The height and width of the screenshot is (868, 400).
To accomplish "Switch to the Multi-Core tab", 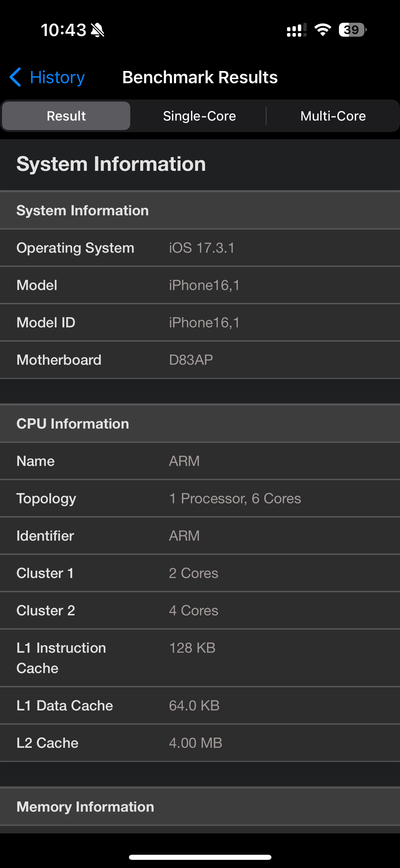I will click(x=333, y=116).
